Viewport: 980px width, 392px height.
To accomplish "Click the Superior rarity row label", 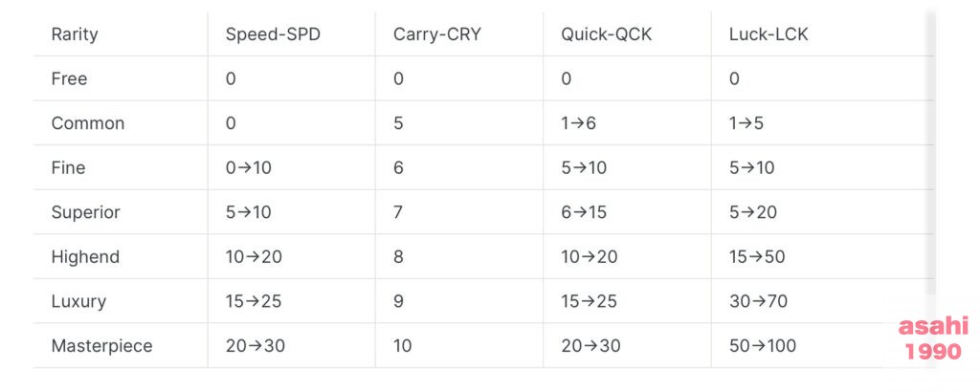I will click(x=85, y=212).
